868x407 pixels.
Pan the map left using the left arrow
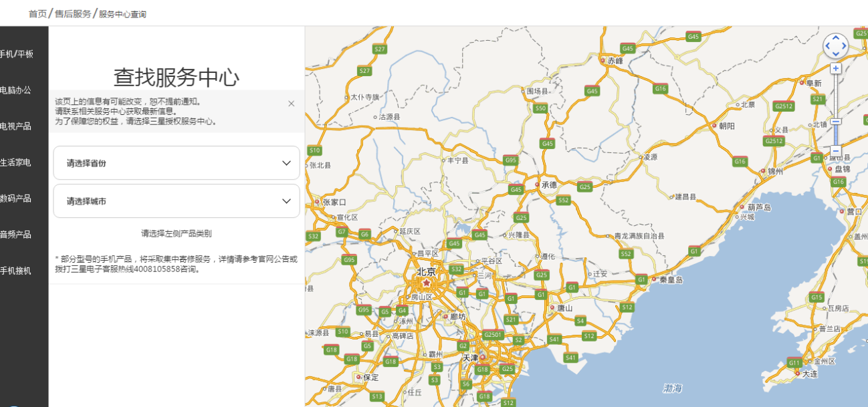(827, 46)
